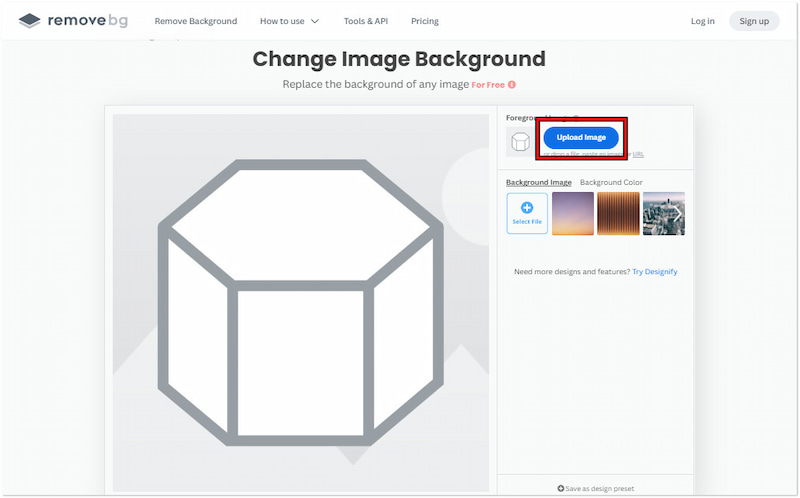Switch to the Background Color tab
Image resolution: width=800 pixels, height=498 pixels.
coord(611,183)
